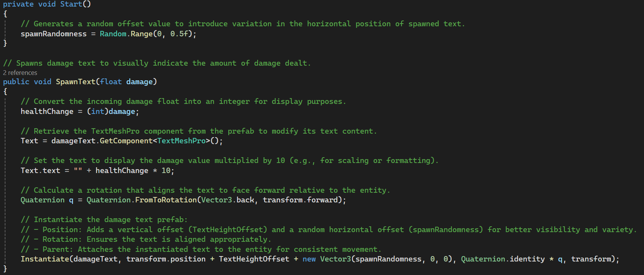Click the identity property of Quaternion.identity
The height and width of the screenshot is (275, 644).
click(526, 259)
